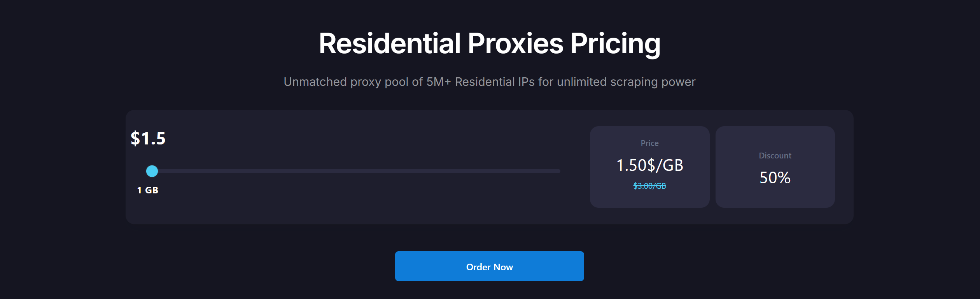
Task: Click the "50%" discount value
Action: [775, 178]
